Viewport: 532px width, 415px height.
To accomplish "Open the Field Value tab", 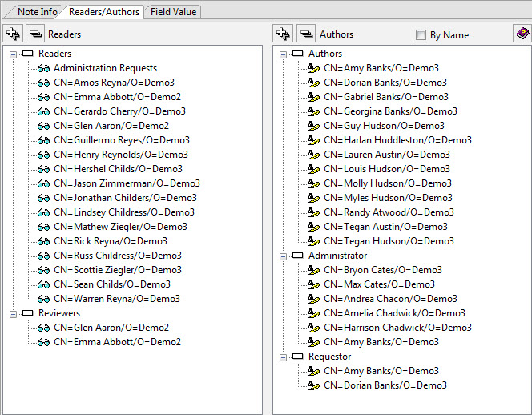I will tap(174, 12).
